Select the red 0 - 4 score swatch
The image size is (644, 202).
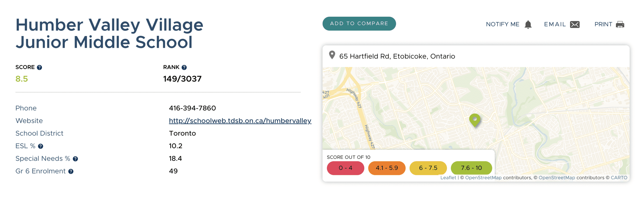[x=345, y=168]
